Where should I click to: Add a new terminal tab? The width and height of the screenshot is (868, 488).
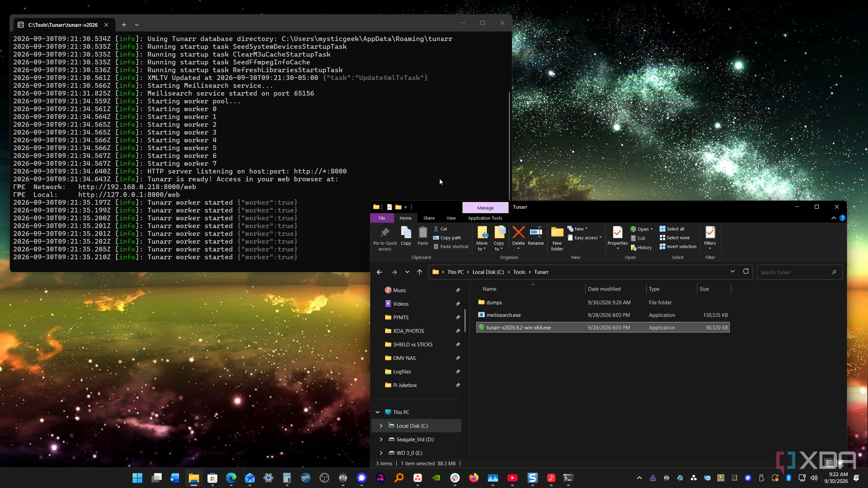124,25
